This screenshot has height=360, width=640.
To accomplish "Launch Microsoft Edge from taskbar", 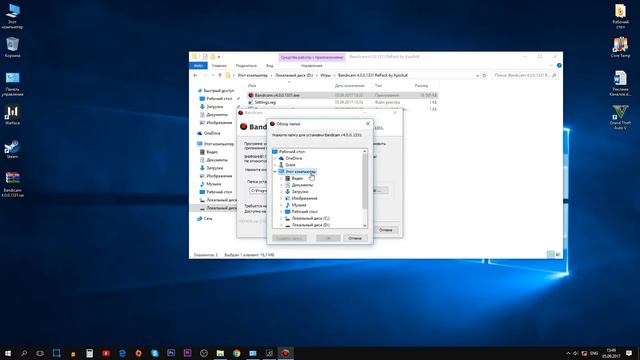I will (122, 353).
